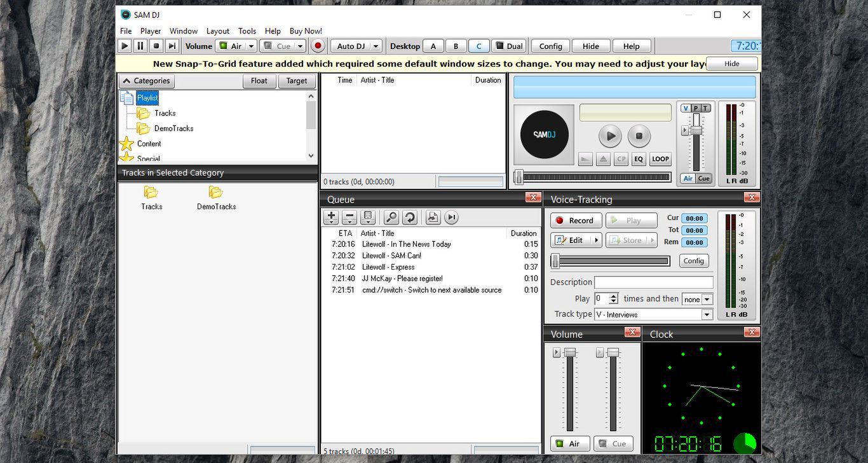Start playback with main toolbar play icon
The width and height of the screenshot is (868, 463).
click(x=125, y=46)
